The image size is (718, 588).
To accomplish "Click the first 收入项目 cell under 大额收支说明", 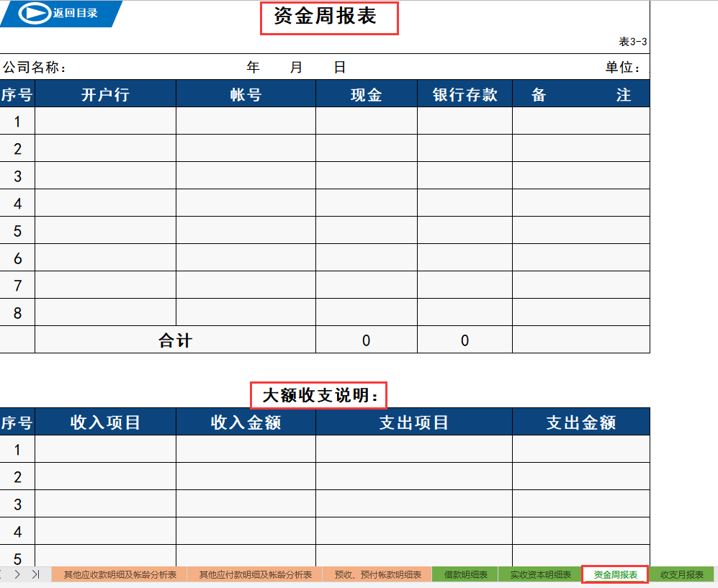I will pos(105,448).
